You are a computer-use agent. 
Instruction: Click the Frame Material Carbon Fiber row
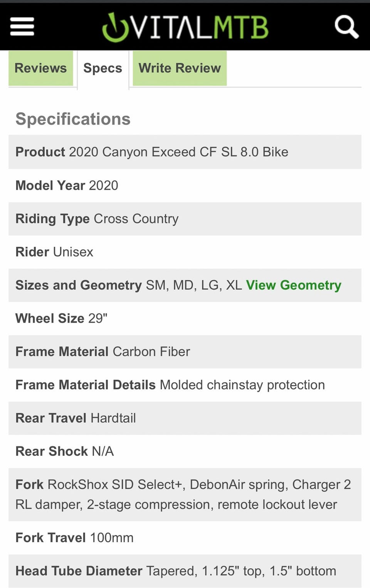coord(185,351)
